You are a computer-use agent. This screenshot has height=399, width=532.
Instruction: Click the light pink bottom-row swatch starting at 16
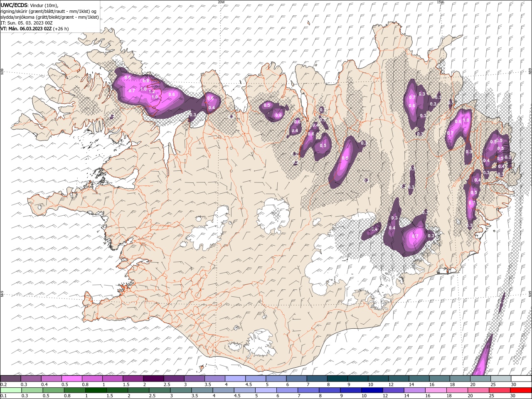tap(436, 390)
